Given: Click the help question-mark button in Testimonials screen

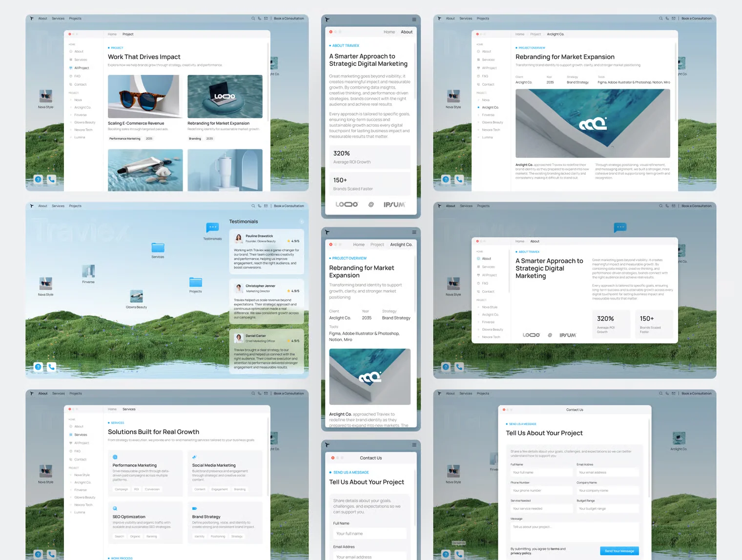Looking at the screenshot, I should (38, 367).
